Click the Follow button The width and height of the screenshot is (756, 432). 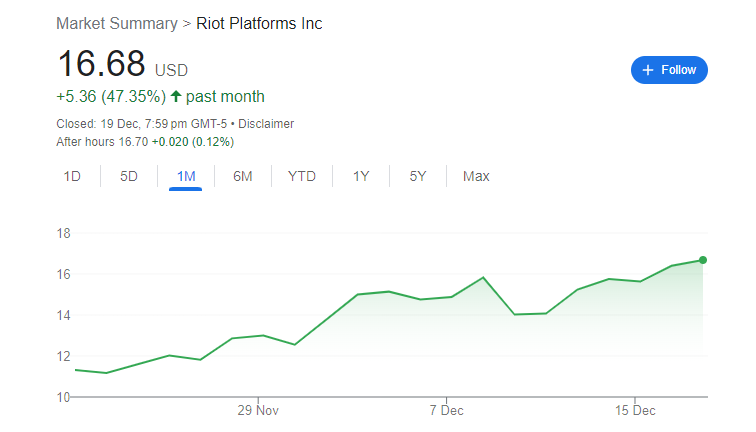[x=669, y=70]
